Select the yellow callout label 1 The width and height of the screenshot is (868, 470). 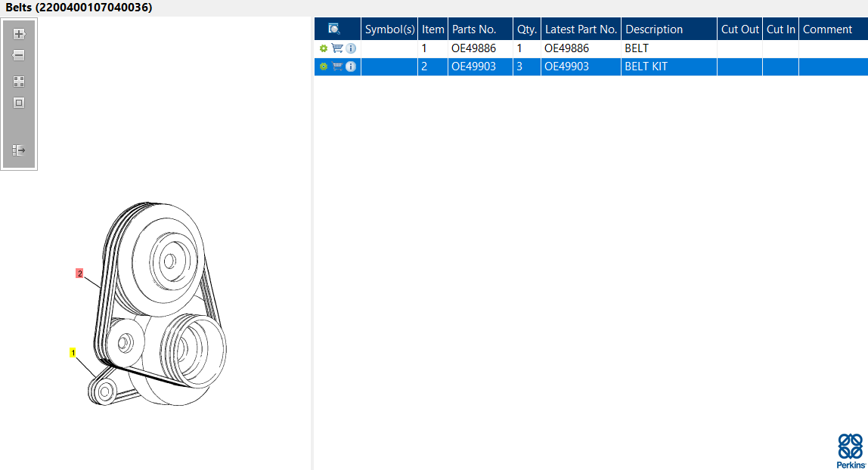click(73, 352)
